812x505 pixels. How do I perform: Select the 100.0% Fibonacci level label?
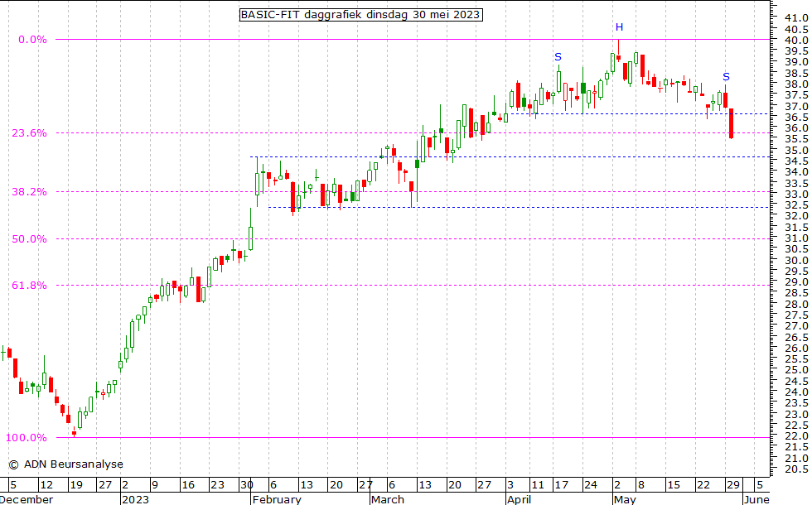(26, 438)
